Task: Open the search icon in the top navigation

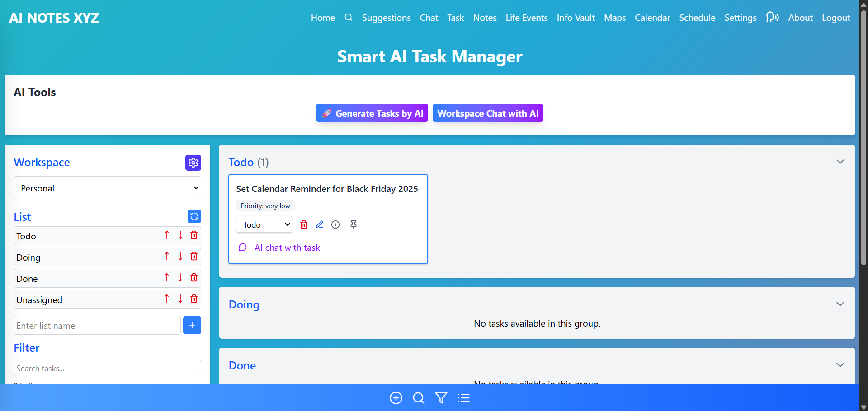Action: point(349,17)
